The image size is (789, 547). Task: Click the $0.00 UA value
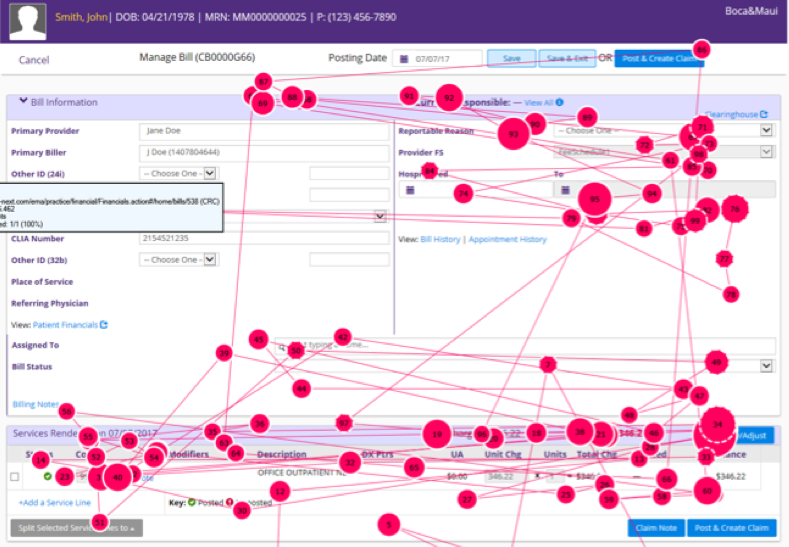[457, 476]
